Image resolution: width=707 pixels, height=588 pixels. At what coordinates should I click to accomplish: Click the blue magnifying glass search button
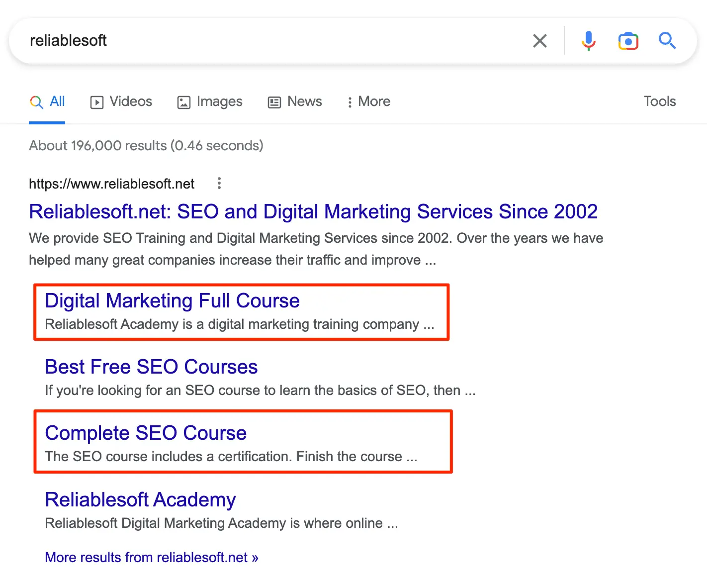point(667,41)
